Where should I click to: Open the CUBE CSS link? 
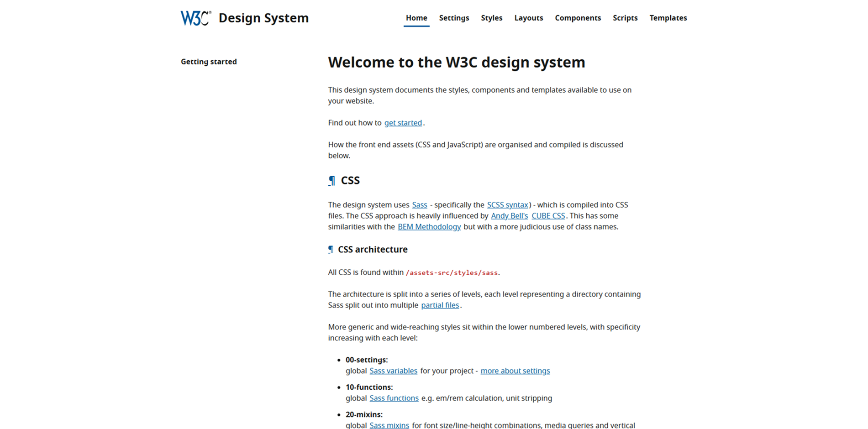click(548, 216)
